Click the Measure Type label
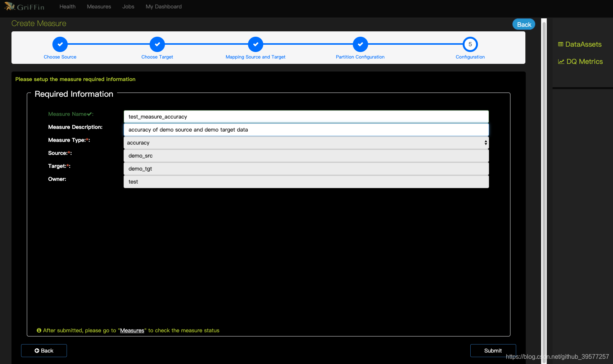The height and width of the screenshot is (364, 613). [x=69, y=140]
